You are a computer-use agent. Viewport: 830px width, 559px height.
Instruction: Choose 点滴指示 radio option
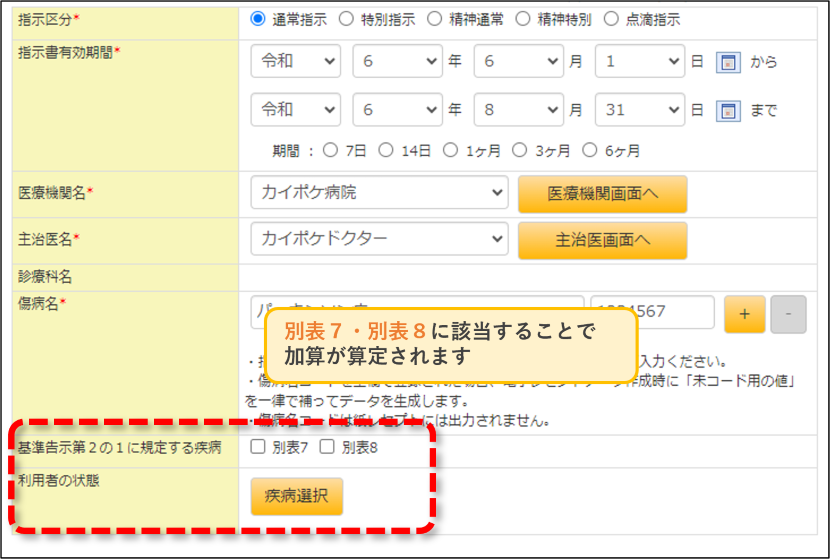coord(611,19)
